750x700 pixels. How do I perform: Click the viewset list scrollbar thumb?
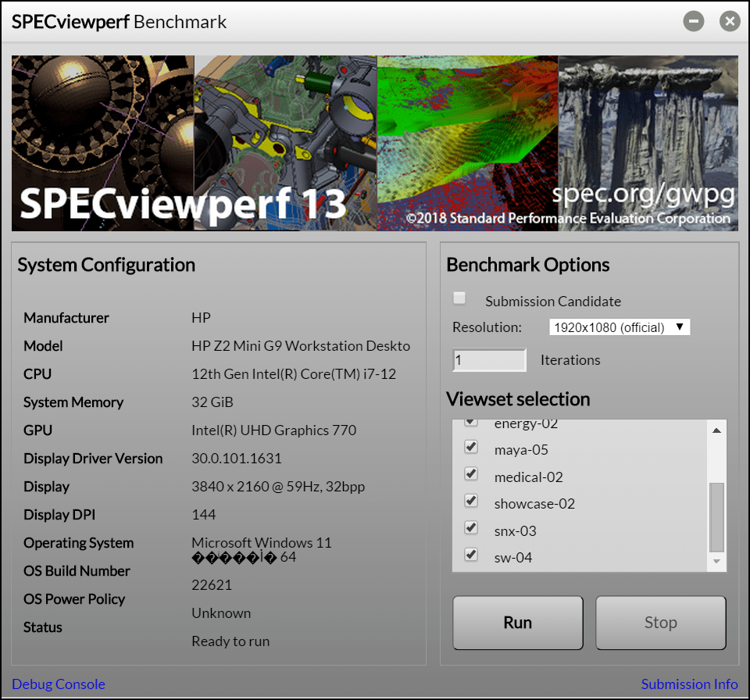716,516
